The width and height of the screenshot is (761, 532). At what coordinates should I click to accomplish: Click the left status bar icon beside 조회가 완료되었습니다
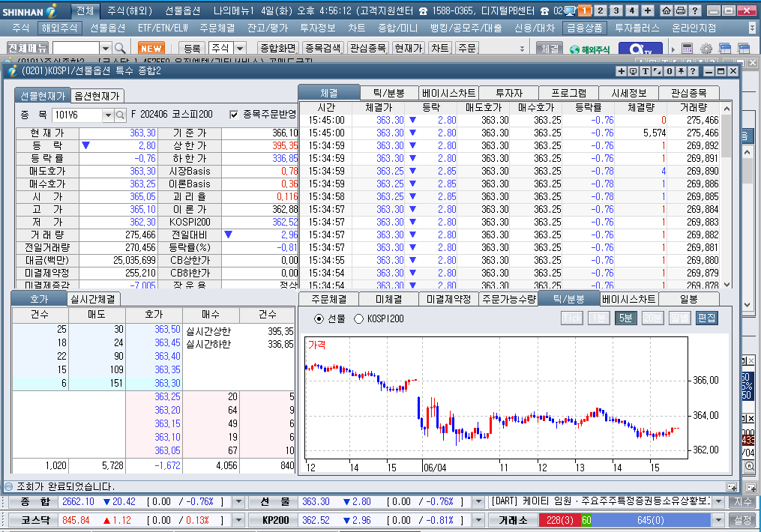point(8,486)
